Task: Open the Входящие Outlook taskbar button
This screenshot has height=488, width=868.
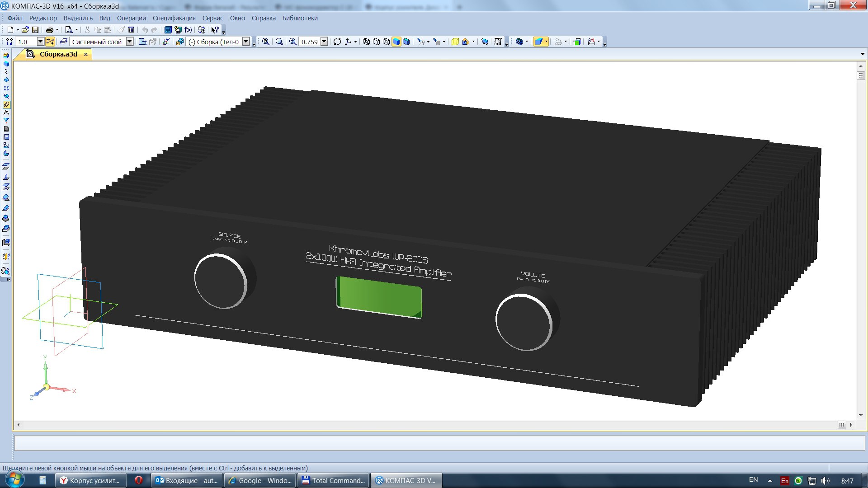Action: click(187, 480)
